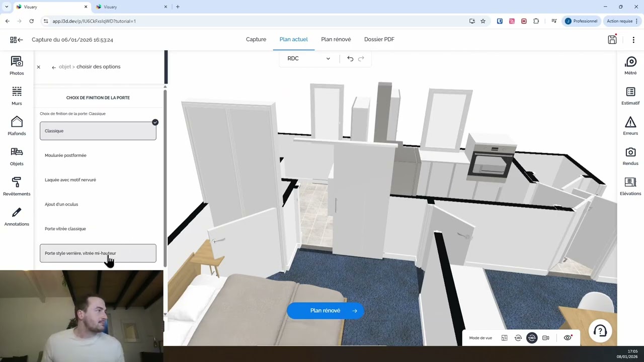The width and height of the screenshot is (644, 362).
Task: Select Porte vitrée classique option
Action: (x=98, y=229)
